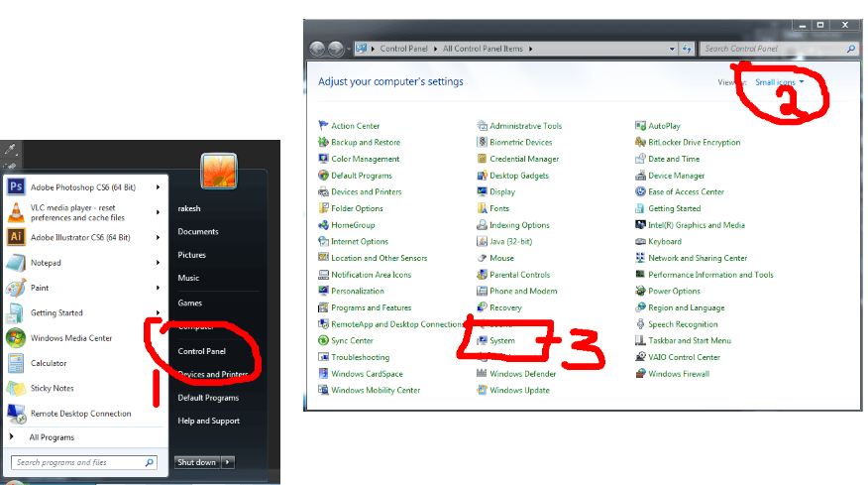
Task: Expand the Notepad jump list arrow
Action: pyautogui.click(x=159, y=263)
